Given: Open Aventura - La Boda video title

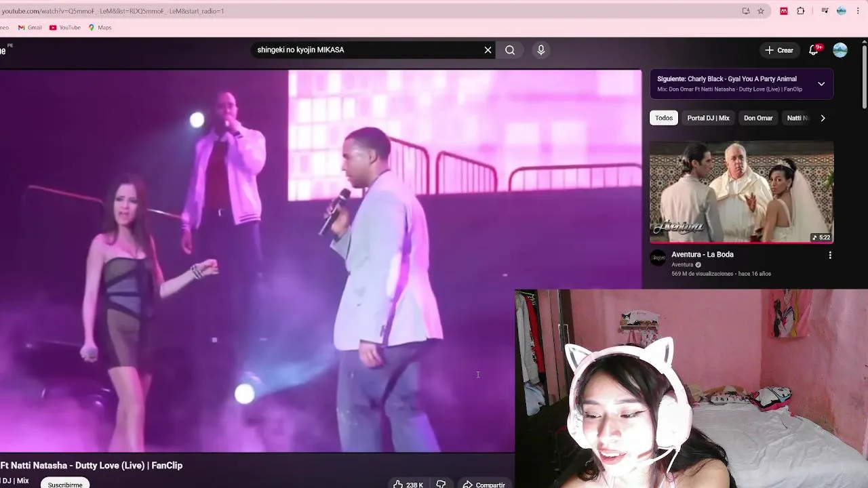Looking at the screenshot, I should pos(703,255).
